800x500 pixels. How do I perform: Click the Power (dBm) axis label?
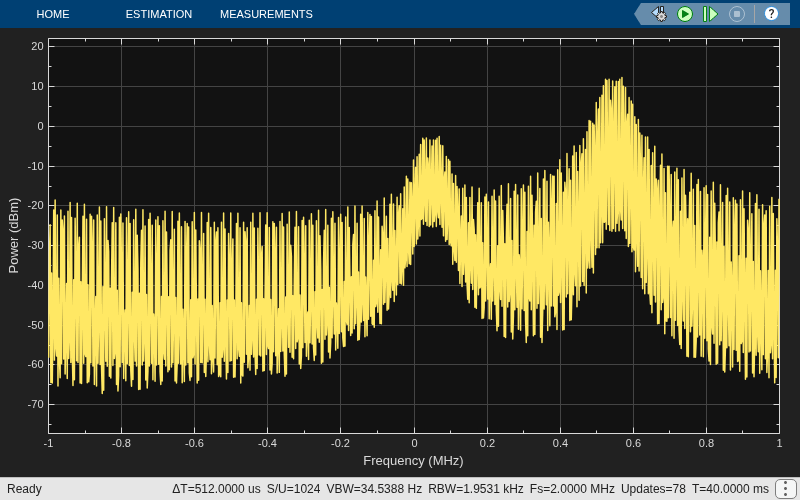[14, 236]
